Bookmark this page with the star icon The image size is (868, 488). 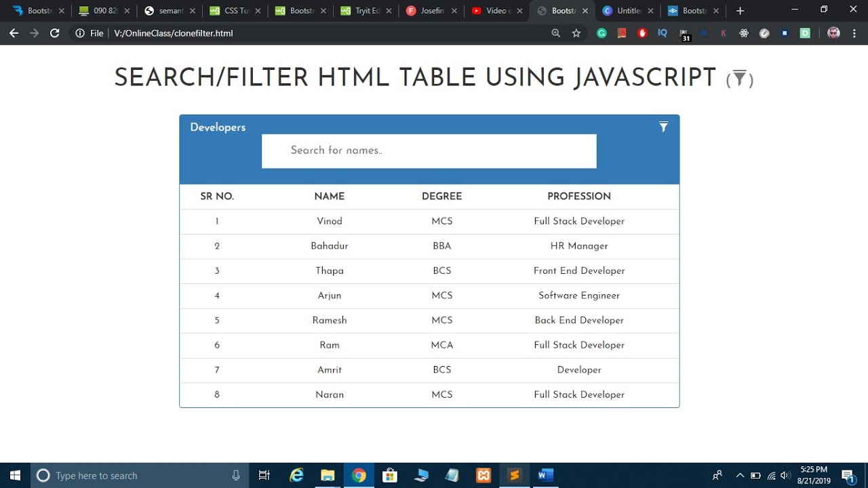pyautogui.click(x=576, y=33)
